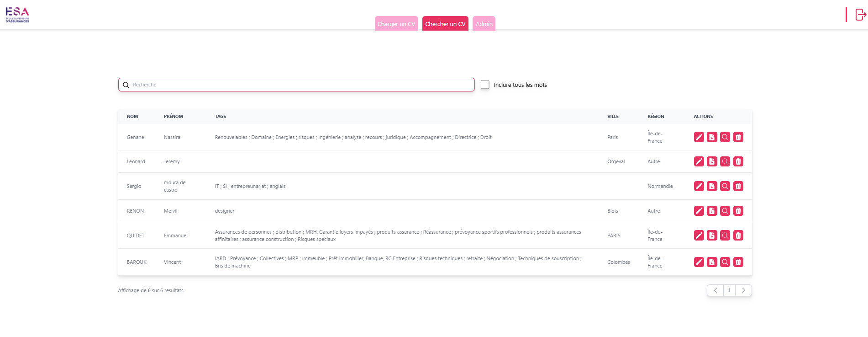868x337 pixels.
Task: Go to the next results page
Action: (x=743, y=290)
